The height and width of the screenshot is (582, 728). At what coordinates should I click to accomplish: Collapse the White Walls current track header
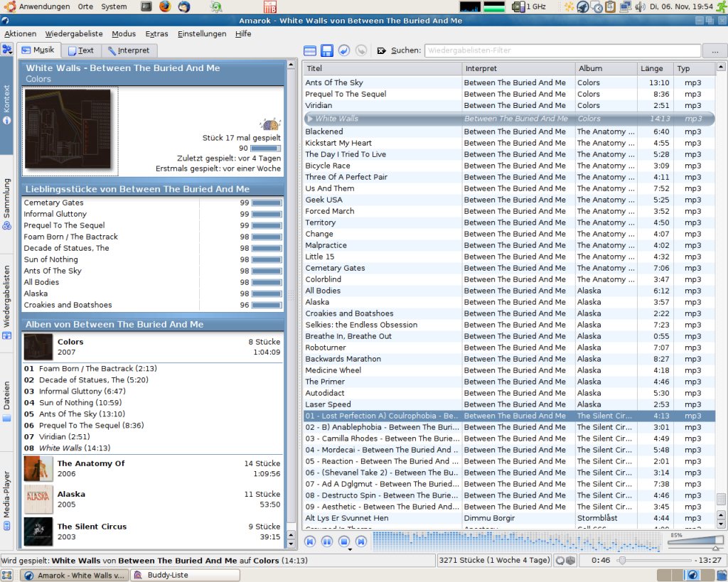(x=152, y=73)
